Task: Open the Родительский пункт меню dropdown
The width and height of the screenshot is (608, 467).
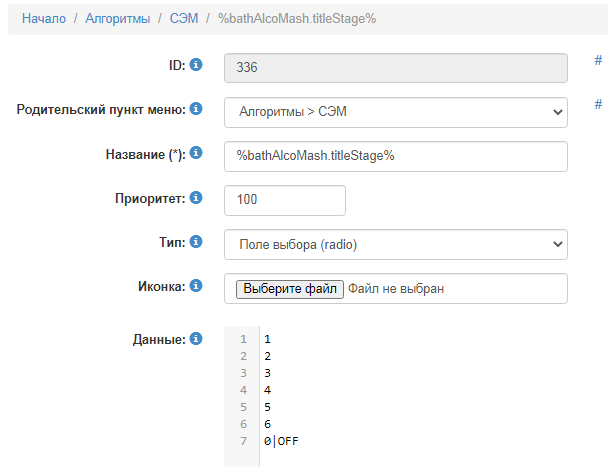Action: coord(395,112)
